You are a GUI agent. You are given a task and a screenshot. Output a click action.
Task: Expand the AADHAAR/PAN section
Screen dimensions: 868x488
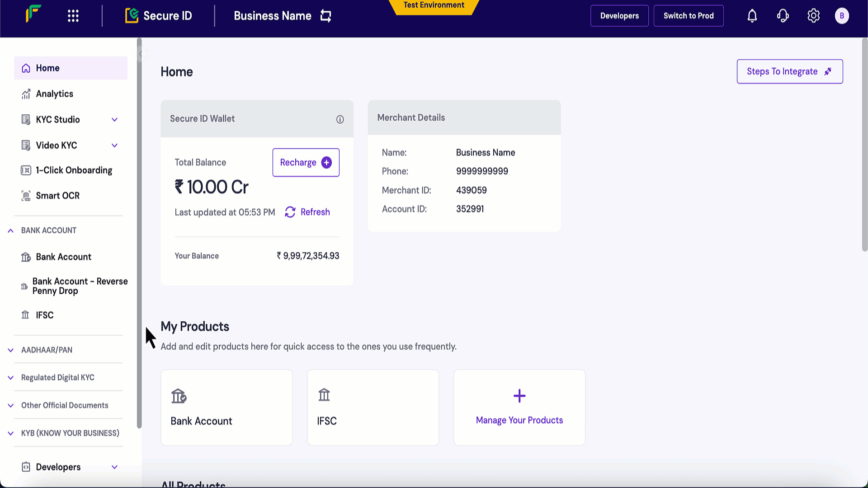point(10,350)
